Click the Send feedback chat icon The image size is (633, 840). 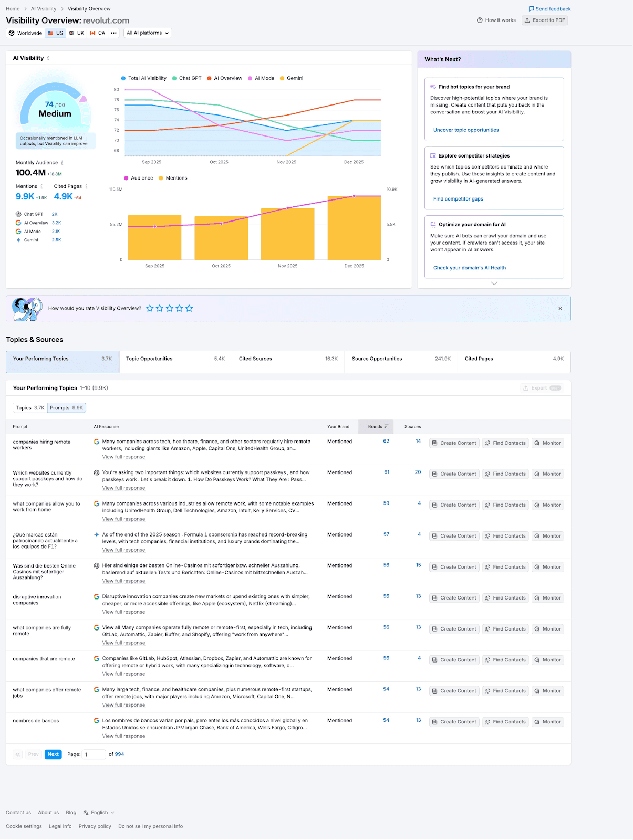coord(531,9)
